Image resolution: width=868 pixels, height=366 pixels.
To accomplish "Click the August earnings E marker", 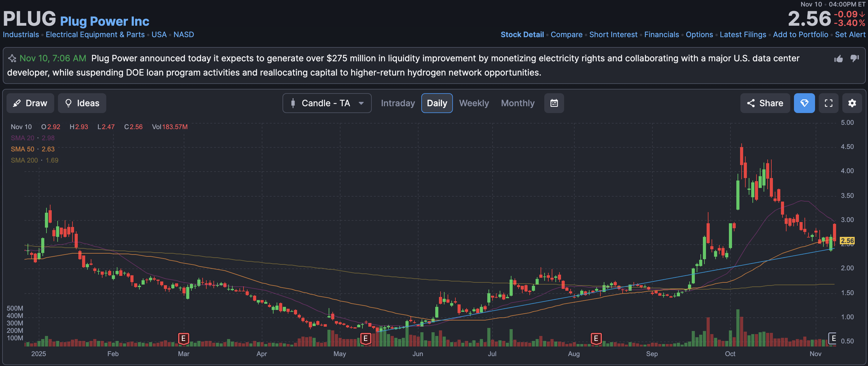I will (596, 338).
